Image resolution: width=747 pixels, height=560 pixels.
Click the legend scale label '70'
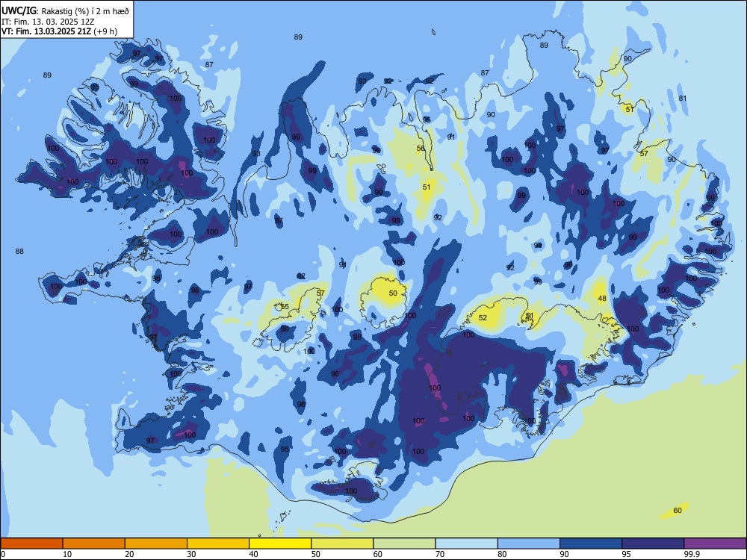click(x=440, y=554)
